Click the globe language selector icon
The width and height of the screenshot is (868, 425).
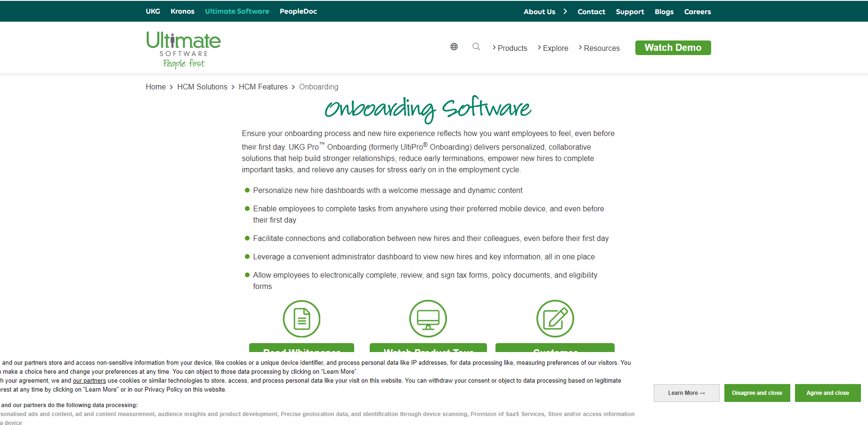coord(454,47)
